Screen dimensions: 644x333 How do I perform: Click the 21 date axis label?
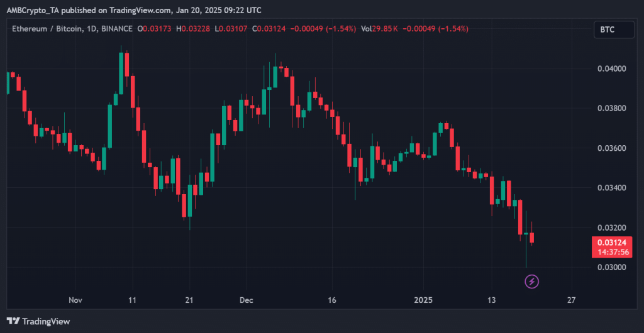(189, 300)
